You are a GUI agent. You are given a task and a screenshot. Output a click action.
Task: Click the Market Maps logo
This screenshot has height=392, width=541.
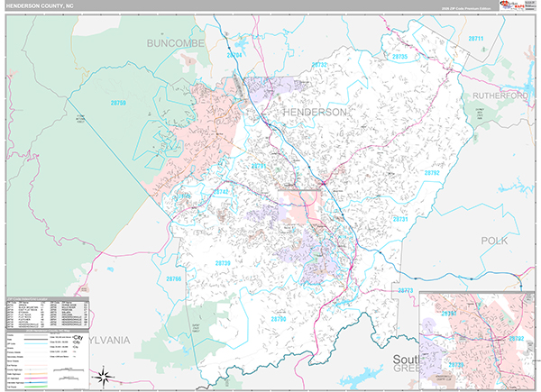512,5
